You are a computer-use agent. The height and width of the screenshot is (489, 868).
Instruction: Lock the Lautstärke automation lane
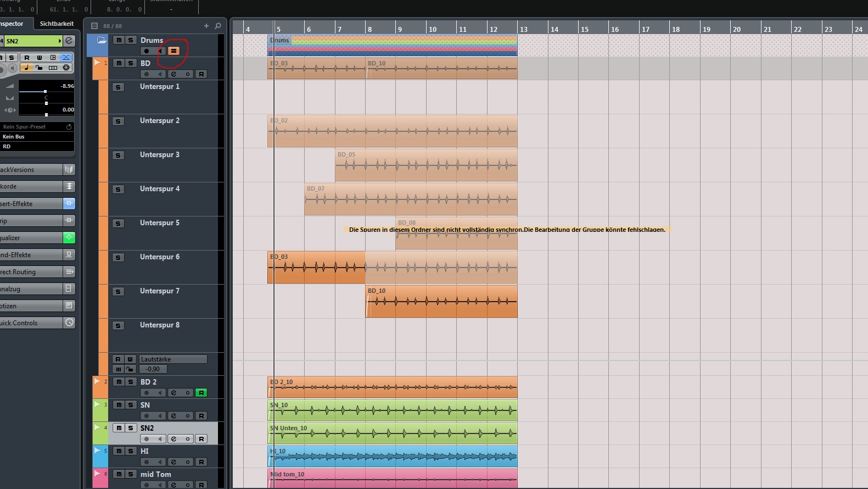click(x=130, y=369)
